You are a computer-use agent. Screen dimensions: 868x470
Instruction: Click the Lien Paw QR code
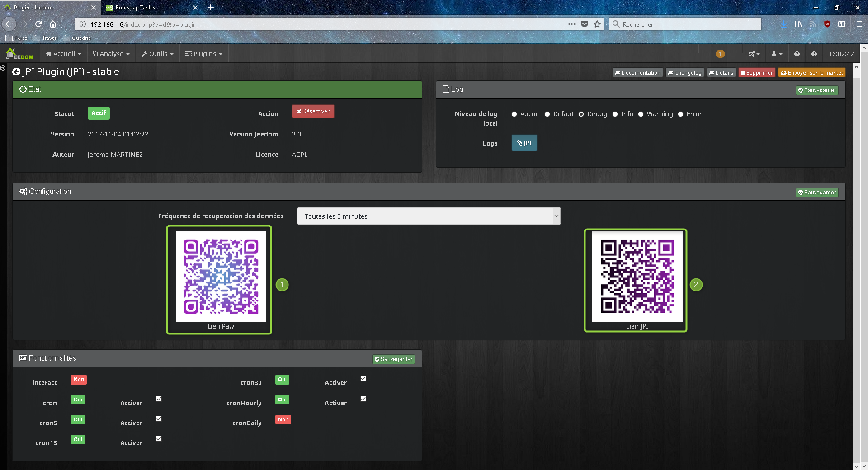[x=220, y=277]
